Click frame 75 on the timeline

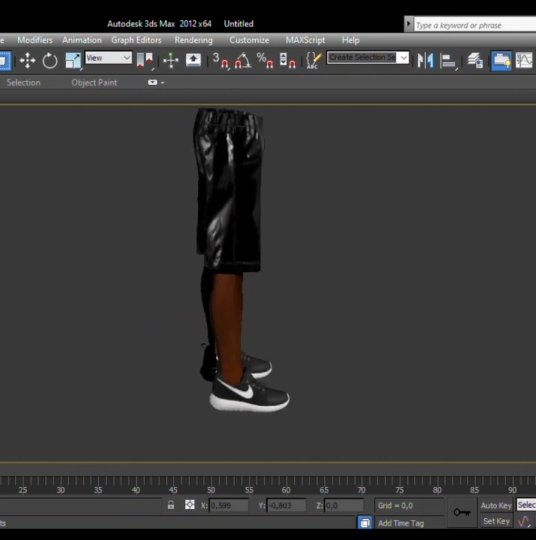tap(399, 490)
